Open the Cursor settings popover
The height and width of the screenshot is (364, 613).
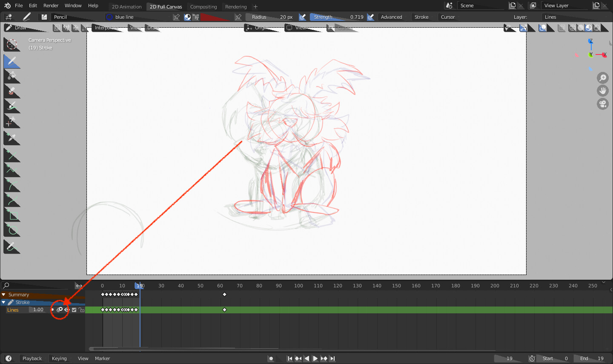click(448, 17)
